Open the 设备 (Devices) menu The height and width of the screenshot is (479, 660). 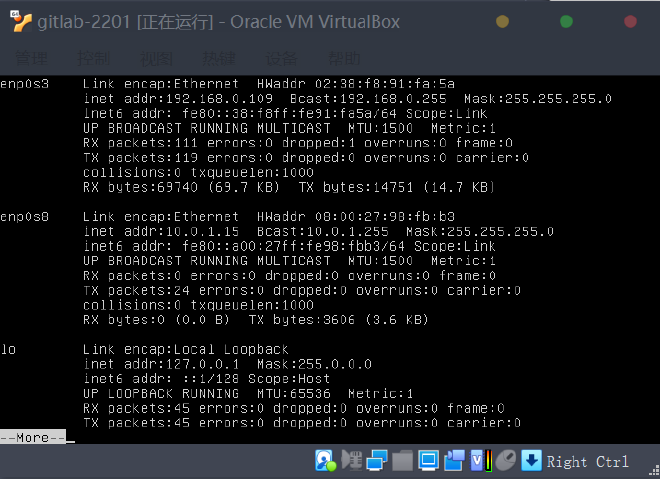tap(283, 57)
